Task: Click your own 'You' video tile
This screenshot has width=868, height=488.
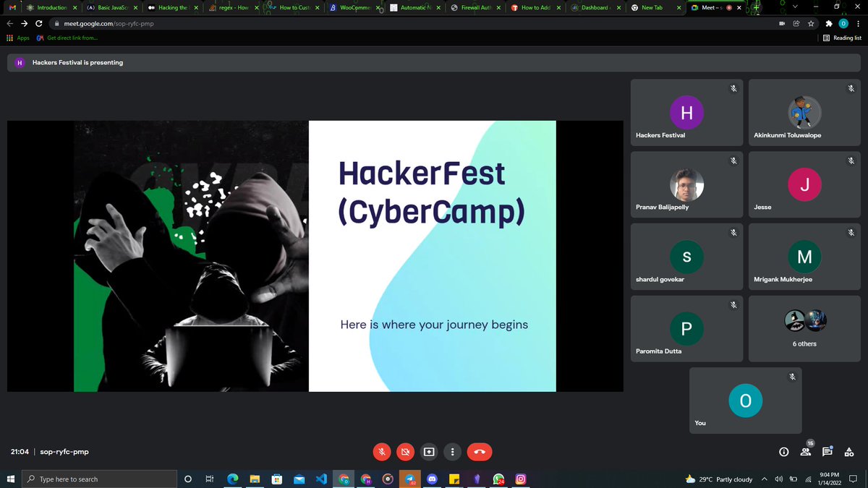Action: [x=745, y=400]
